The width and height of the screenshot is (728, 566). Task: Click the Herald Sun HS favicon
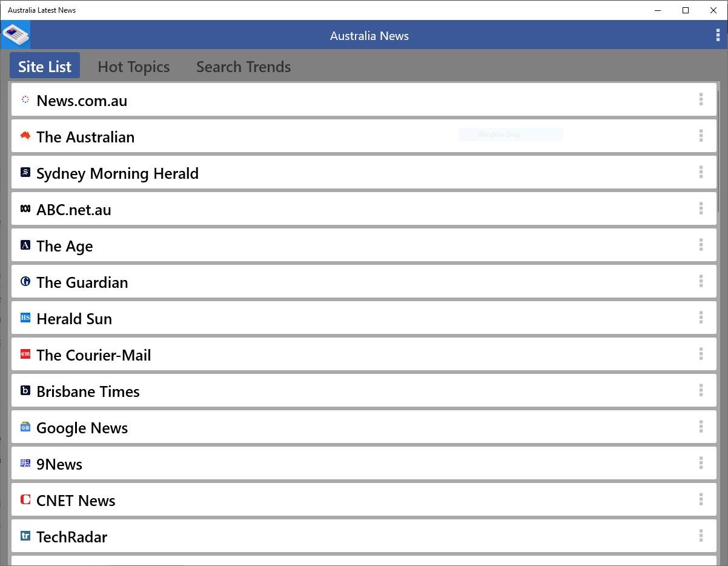(x=25, y=318)
